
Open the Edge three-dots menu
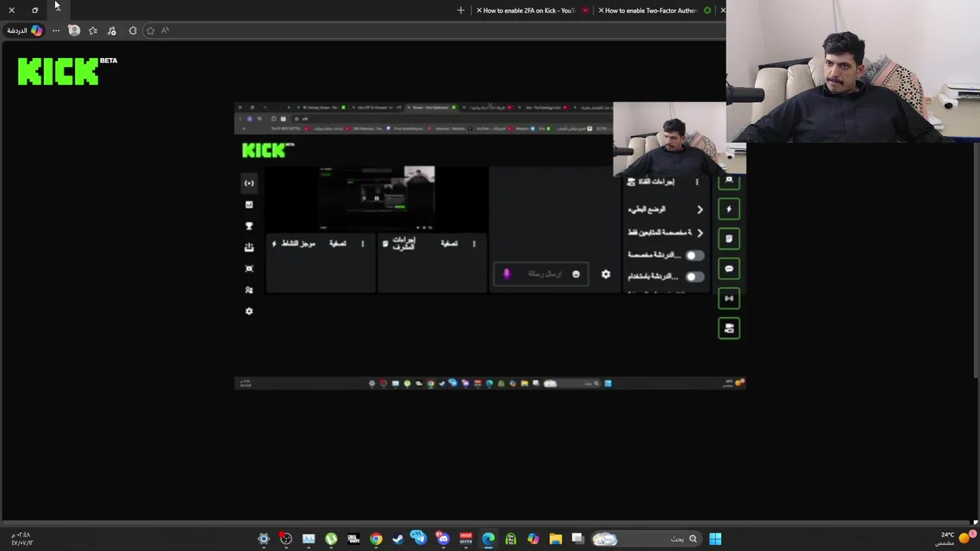[x=56, y=31]
